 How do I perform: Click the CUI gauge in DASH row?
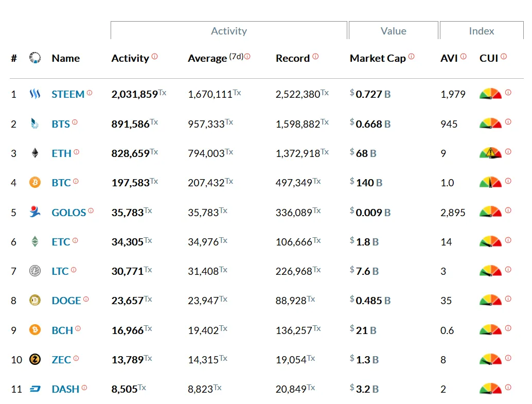(x=490, y=389)
